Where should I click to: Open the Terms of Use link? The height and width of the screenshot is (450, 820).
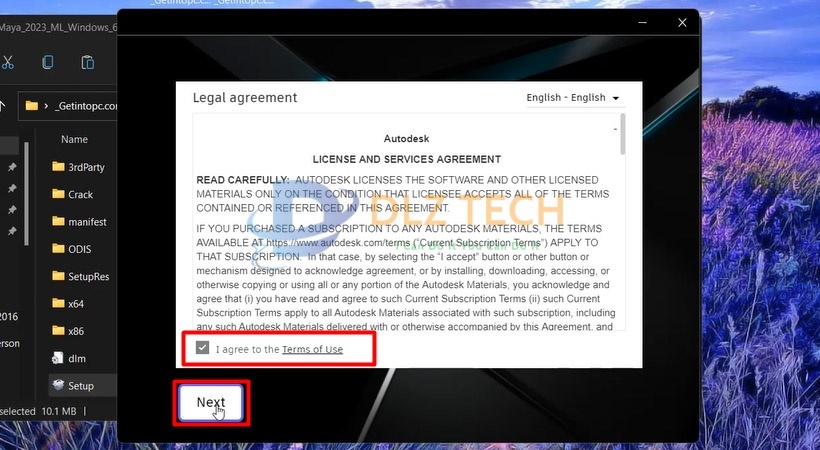click(x=312, y=350)
